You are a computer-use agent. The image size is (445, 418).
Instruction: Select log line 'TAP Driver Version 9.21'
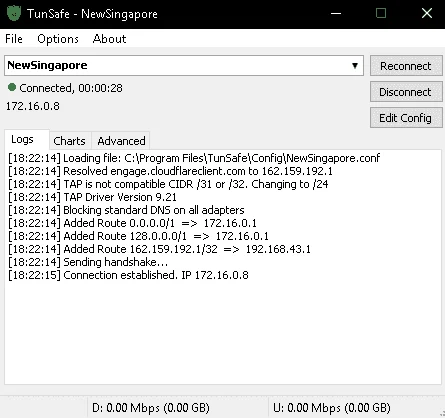pos(92,197)
